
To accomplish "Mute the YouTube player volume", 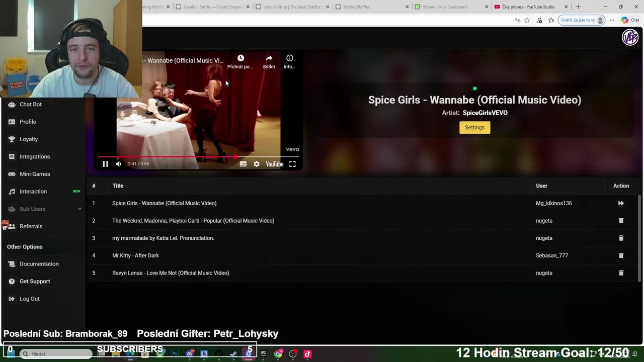I will pyautogui.click(x=118, y=164).
